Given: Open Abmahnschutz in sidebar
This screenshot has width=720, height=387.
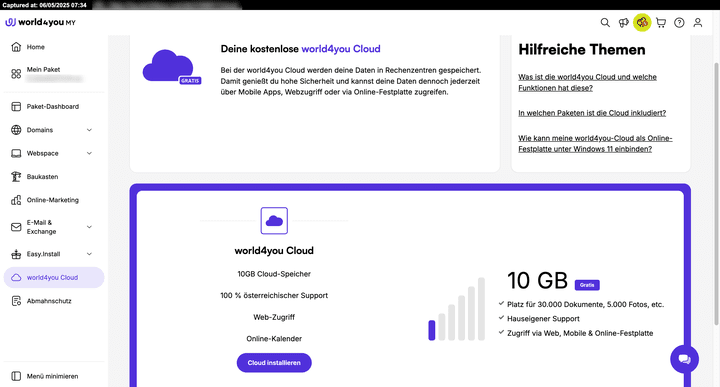Looking at the screenshot, I should (54, 301).
